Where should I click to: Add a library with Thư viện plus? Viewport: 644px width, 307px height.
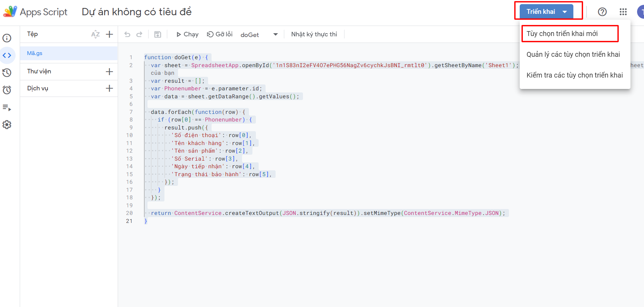click(109, 72)
